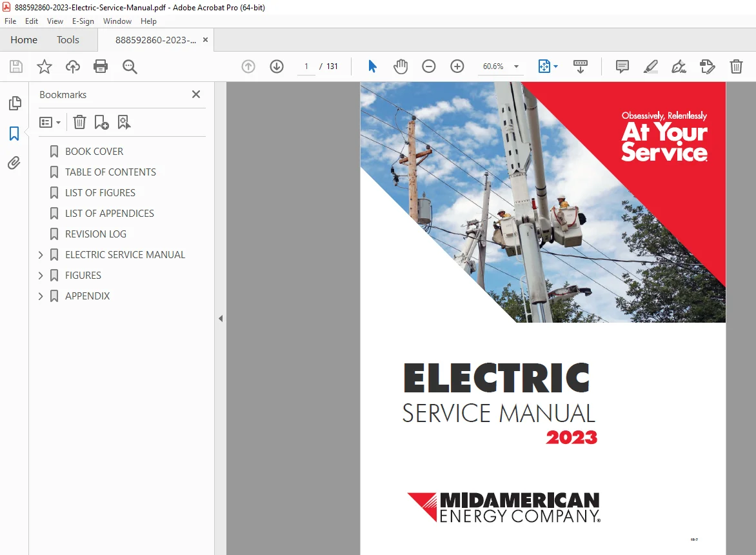Switch to the Tools tab

pos(68,40)
